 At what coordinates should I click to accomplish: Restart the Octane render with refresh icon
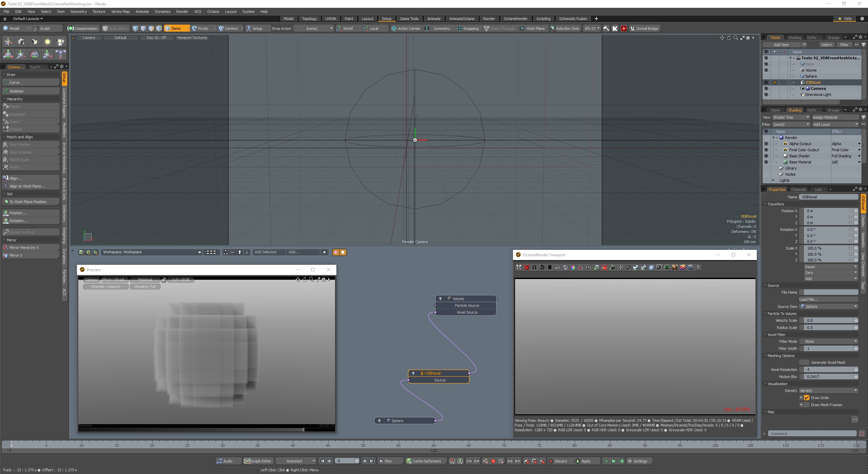pyautogui.click(x=542, y=268)
